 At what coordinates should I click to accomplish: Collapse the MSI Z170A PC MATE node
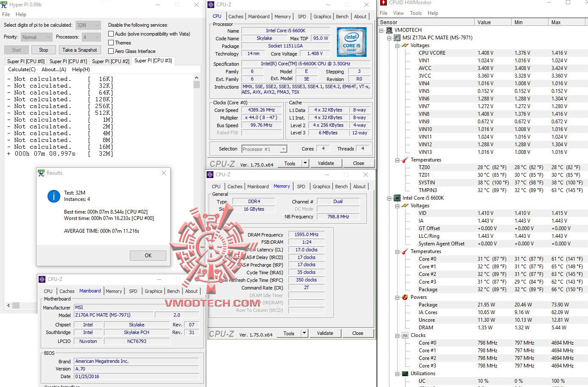389,38
